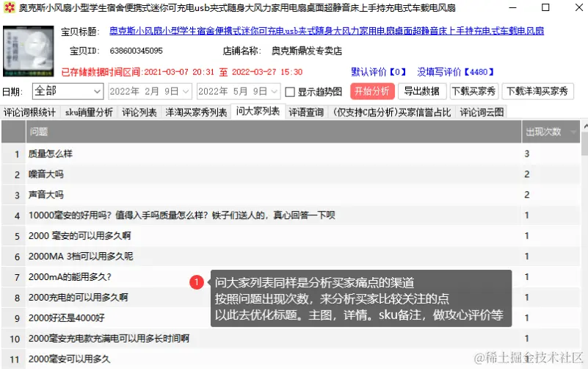
Task: Switch to the 评论词根统计 tab
Action: click(29, 112)
